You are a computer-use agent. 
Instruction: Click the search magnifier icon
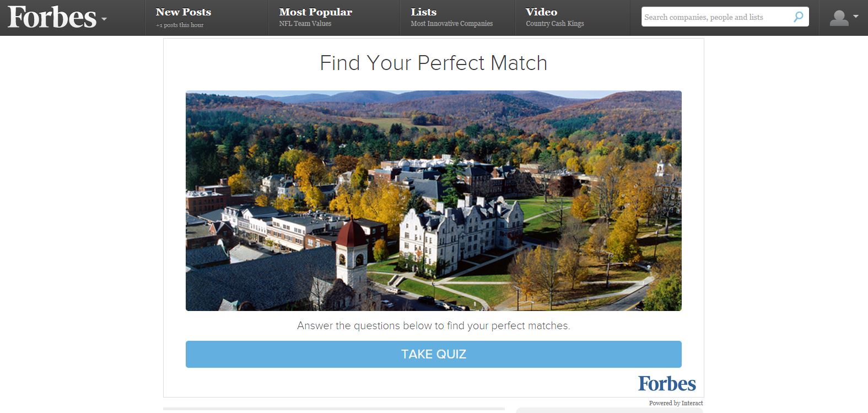[798, 17]
